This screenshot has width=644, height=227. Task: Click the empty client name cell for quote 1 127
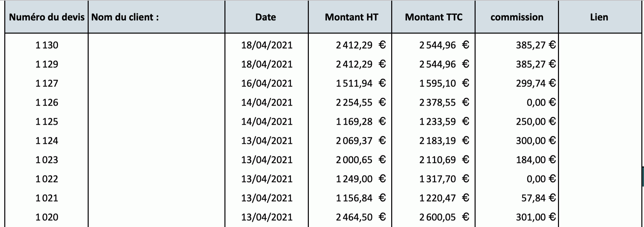156,83
